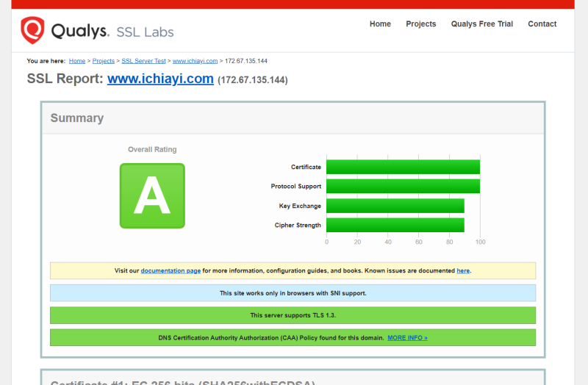Click the SNI support notice text
588x385 pixels.
293,293
